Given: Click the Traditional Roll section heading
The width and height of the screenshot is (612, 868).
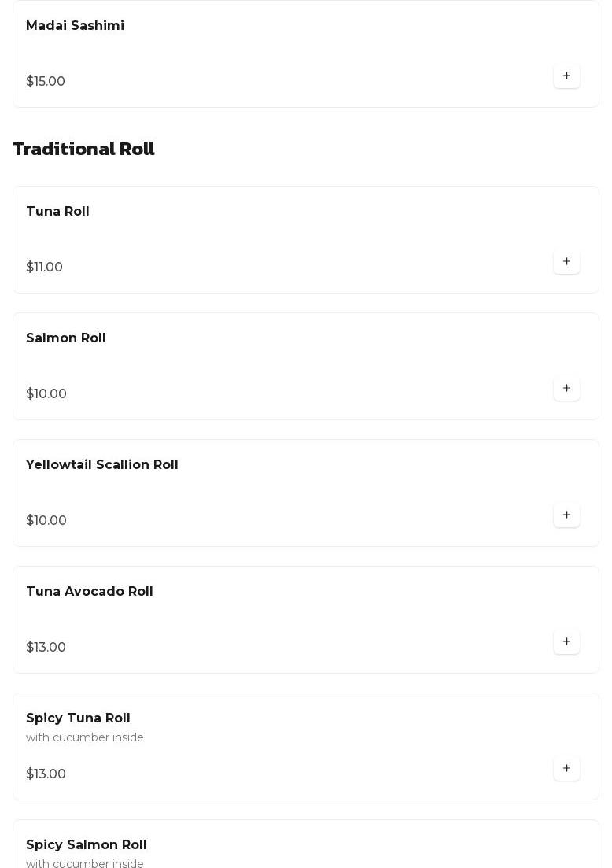Looking at the screenshot, I should [84, 150].
